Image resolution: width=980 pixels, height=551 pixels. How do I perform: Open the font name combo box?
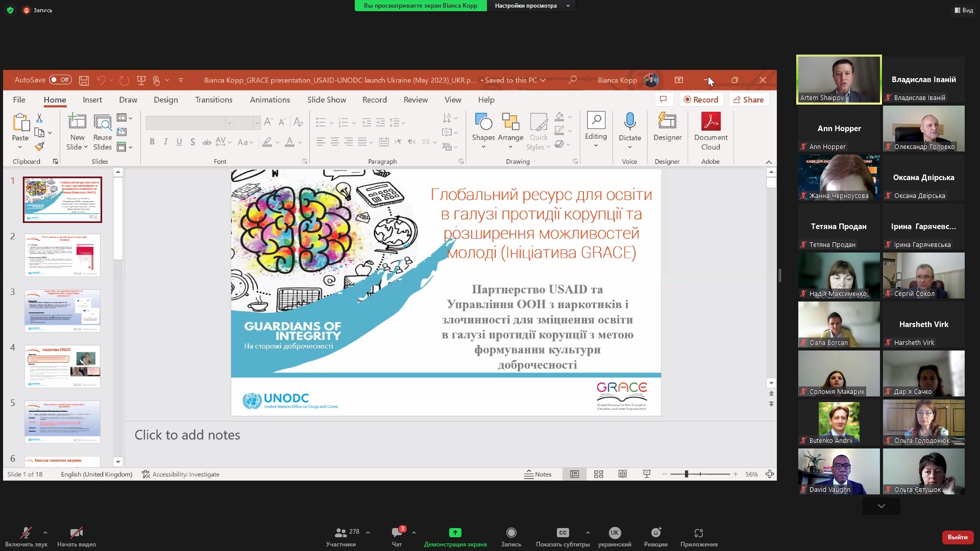pos(189,122)
